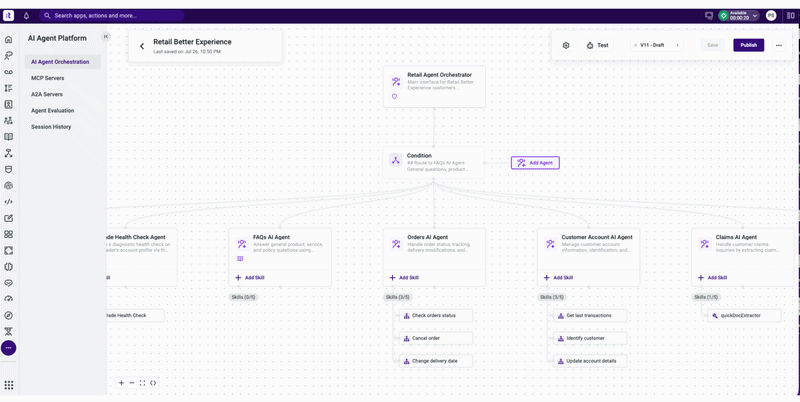Image resolution: width=800 pixels, height=402 pixels.
Task: Click the Add Agent button
Action: 535,163
